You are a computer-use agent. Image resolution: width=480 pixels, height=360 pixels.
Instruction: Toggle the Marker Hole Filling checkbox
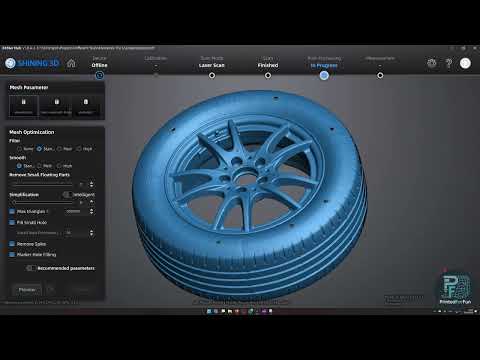12,254
